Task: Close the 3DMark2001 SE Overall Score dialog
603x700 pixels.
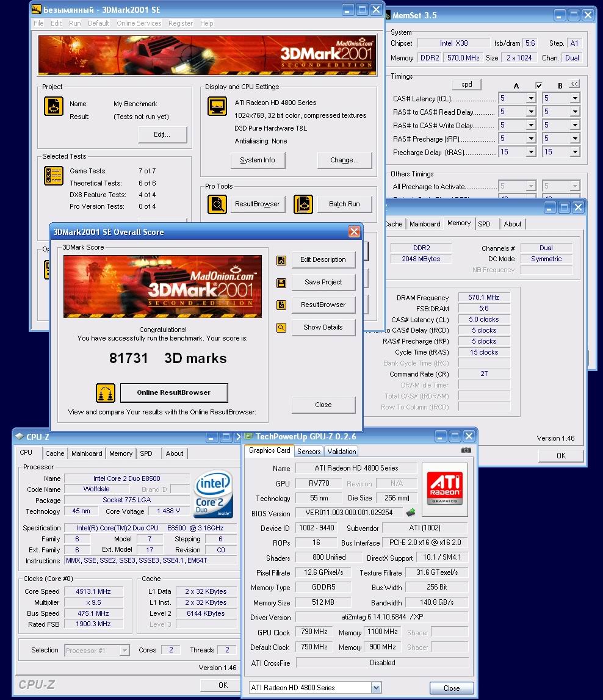Action: (354, 232)
